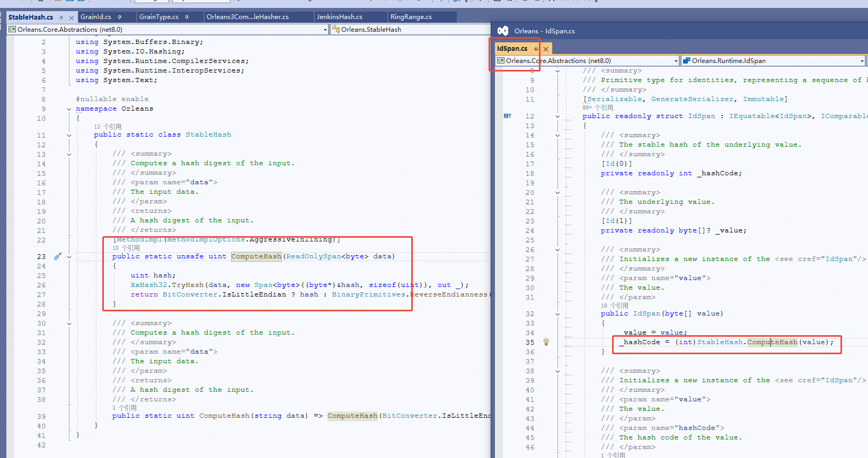The image size is (868, 458).
Task: Collapse the IdSpan constructor at line 32
Action: [x=557, y=314]
